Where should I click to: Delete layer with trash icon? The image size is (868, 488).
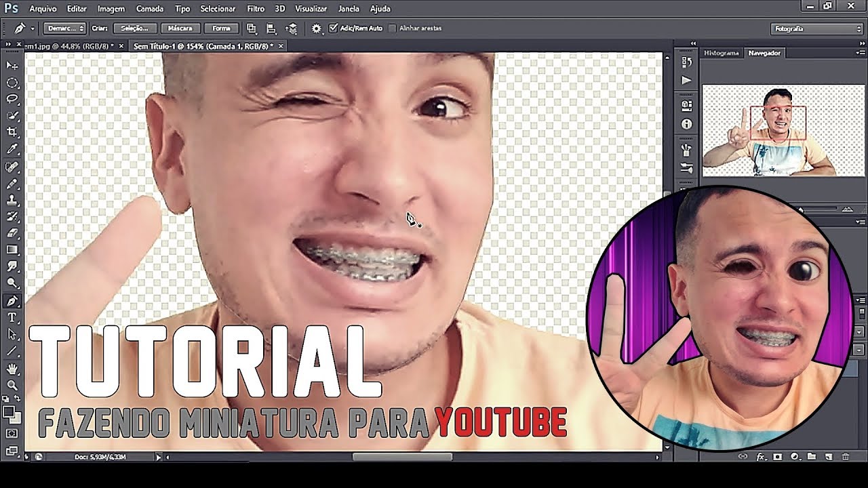pyautogui.click(x=846, y=457)
